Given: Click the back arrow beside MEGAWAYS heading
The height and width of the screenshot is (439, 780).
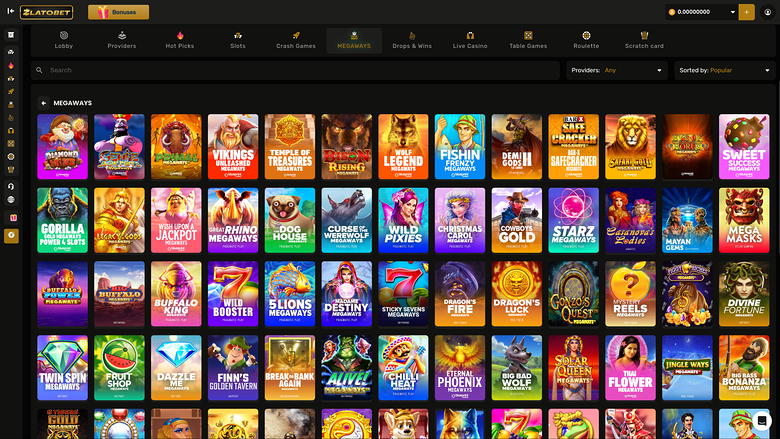Looking at the screenshot, I should pos(43,103).
